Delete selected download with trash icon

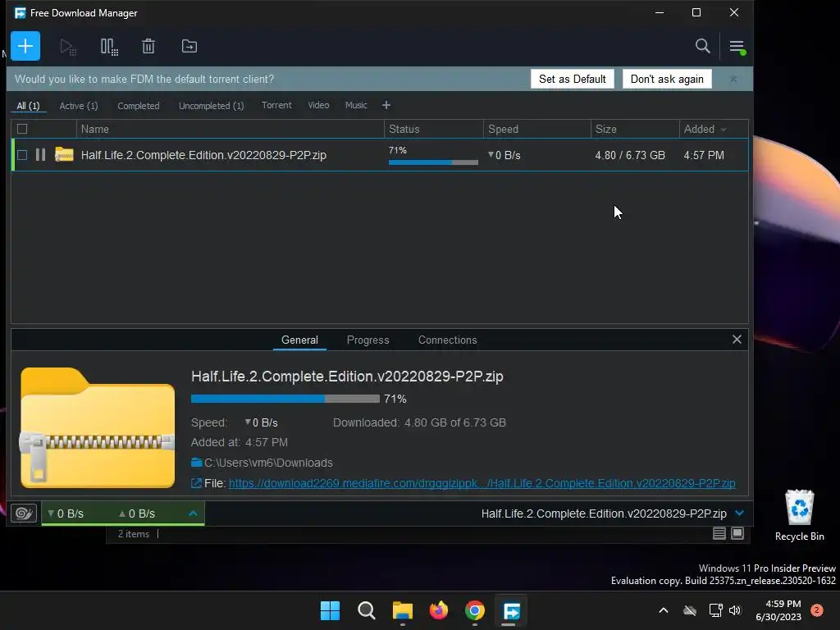[148, 46]
